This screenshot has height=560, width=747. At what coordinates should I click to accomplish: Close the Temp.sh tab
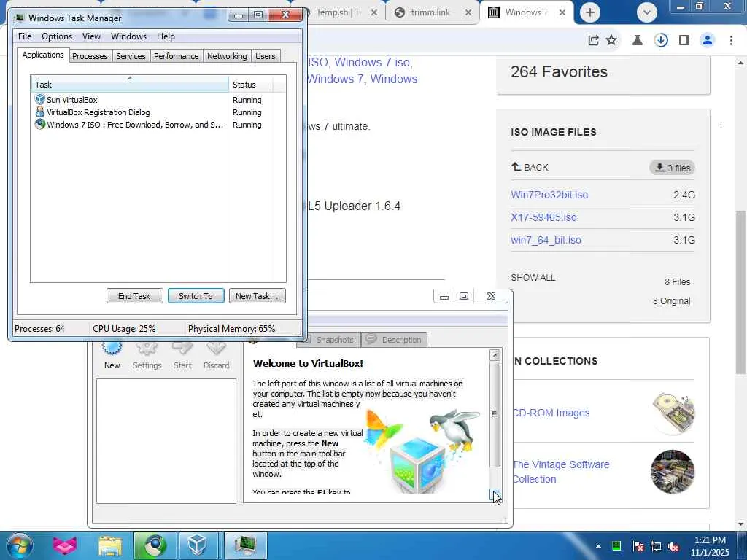tap(374, 12)
